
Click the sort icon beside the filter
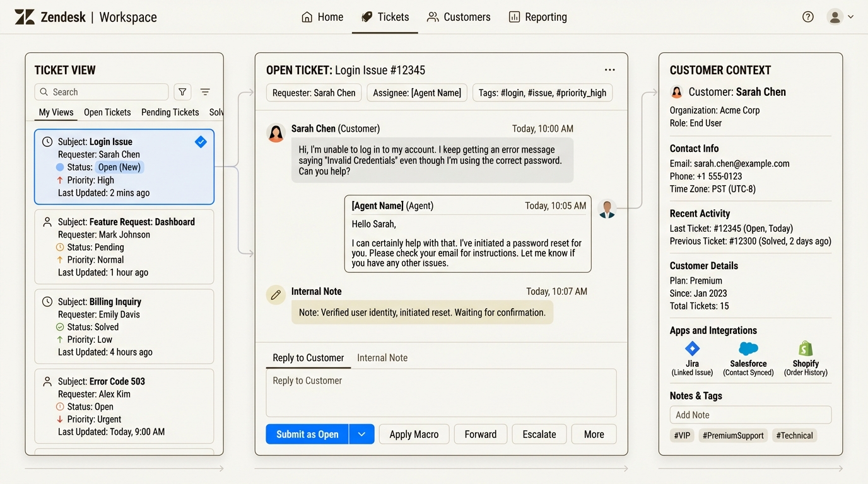[205, 91]
